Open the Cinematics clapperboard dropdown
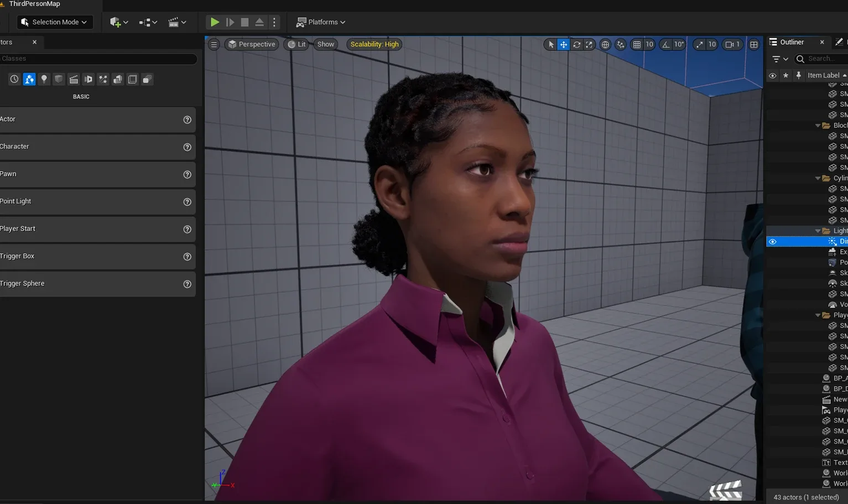This screenshot has width=848, height=504. pyautogui.click(x=177, y=22)
